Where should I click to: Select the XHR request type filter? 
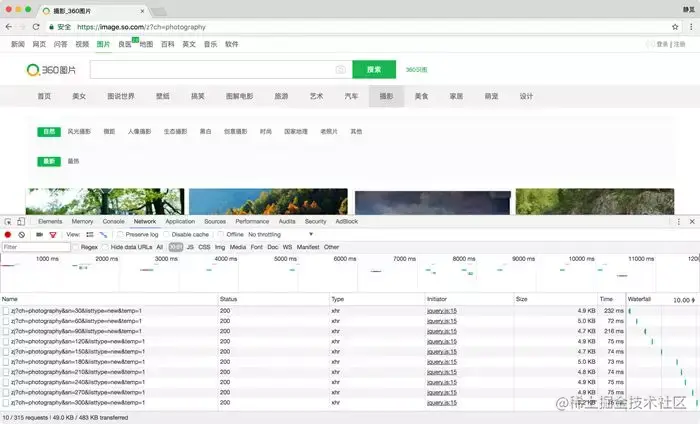click(176, 247)
